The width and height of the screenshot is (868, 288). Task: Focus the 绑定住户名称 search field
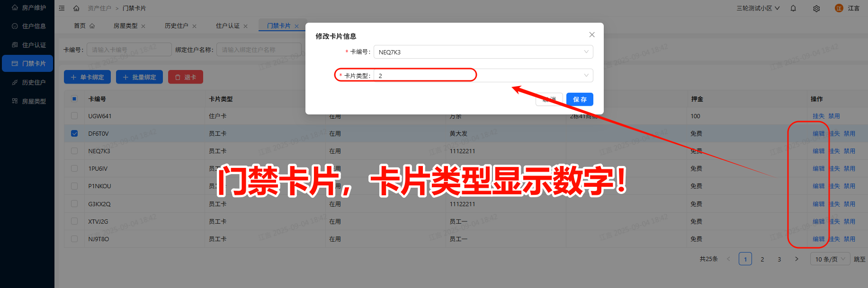coord(259,50)
